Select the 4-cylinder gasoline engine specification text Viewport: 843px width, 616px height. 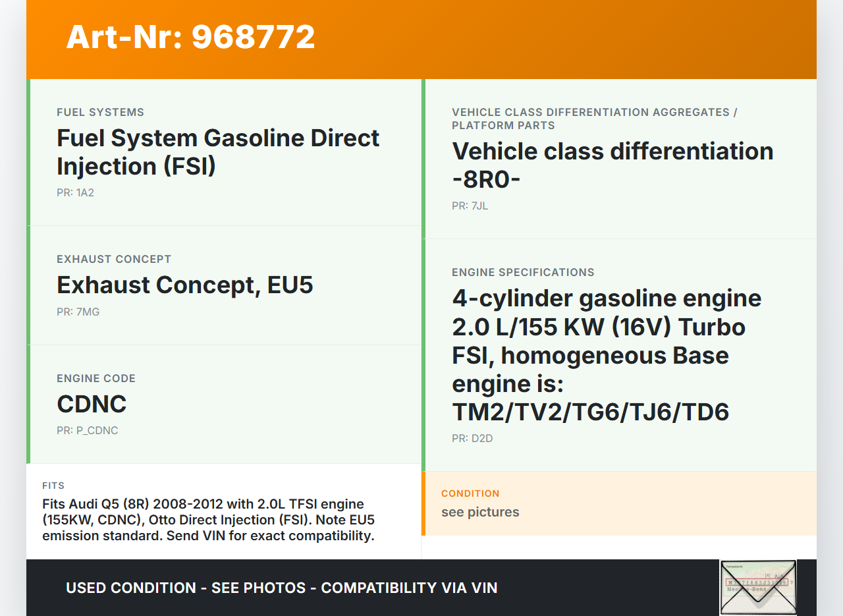click(606, 354)
